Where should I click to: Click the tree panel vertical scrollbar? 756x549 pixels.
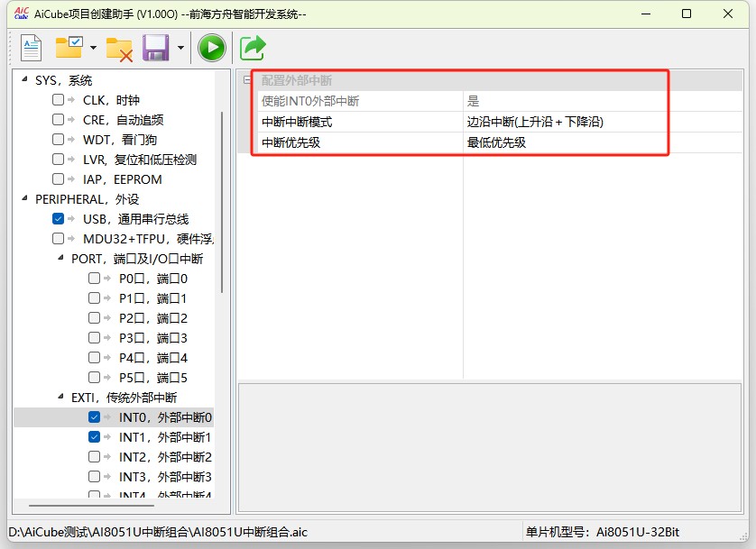coord(222,202)
